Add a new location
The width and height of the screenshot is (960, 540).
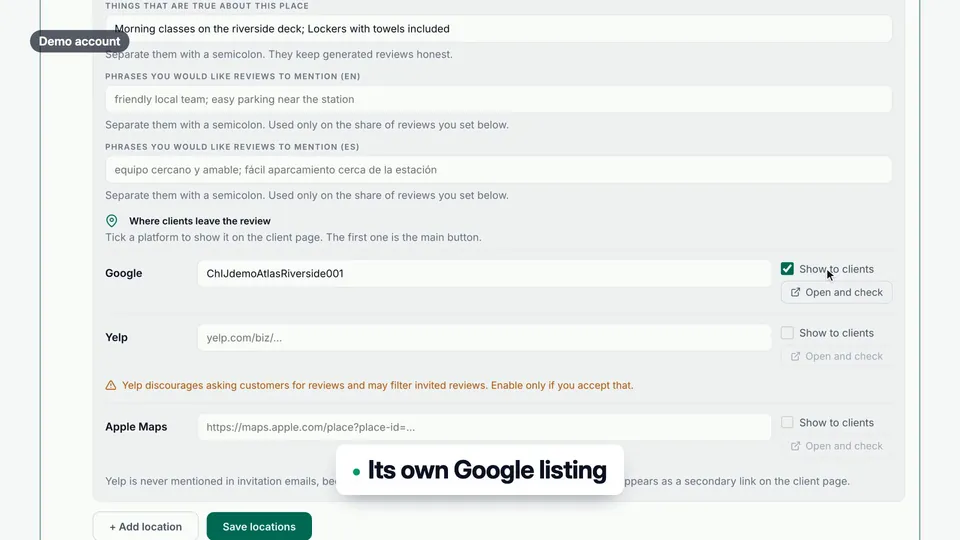coord(146,527)
